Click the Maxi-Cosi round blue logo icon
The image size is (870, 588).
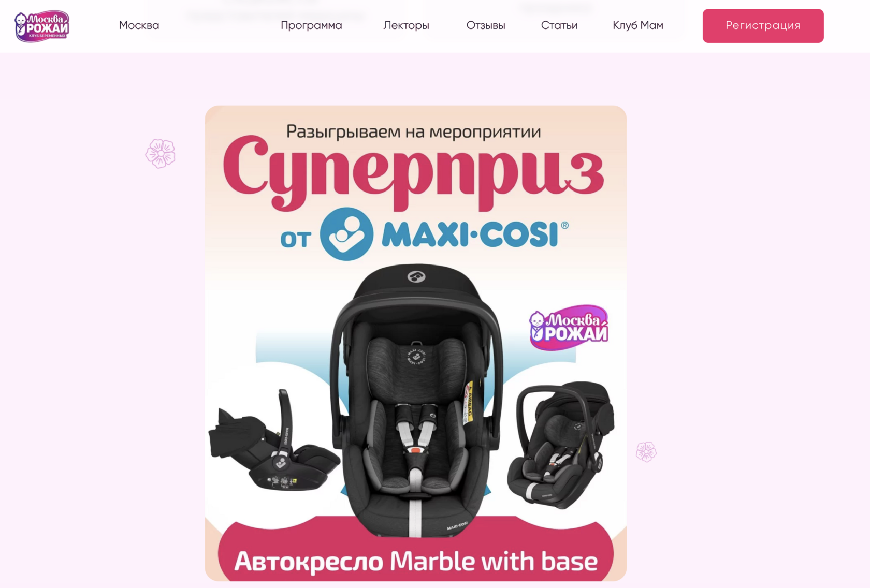346,234
